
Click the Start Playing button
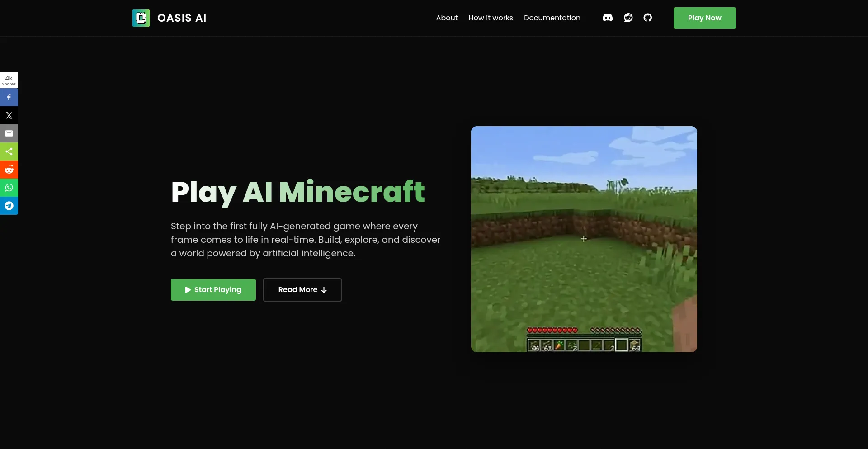pos(213,290)
